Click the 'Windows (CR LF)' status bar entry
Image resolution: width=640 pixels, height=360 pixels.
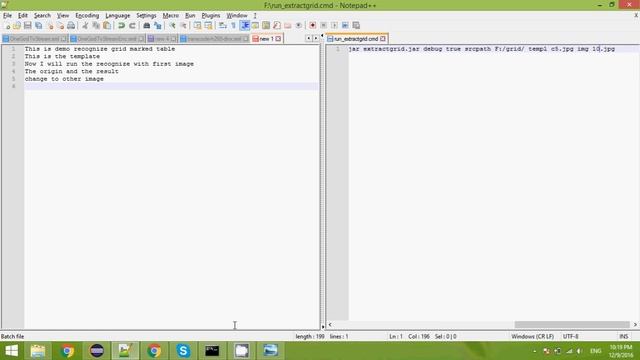pyautogui.click(x=532, y=336)
